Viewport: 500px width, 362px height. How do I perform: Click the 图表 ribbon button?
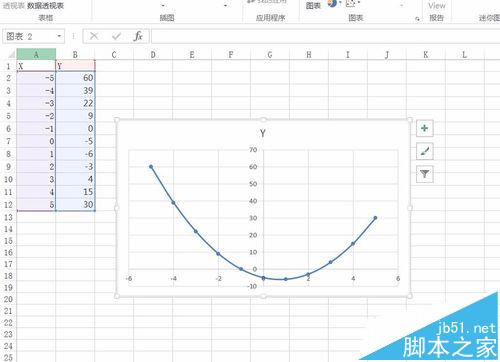[x=313, y=6]
